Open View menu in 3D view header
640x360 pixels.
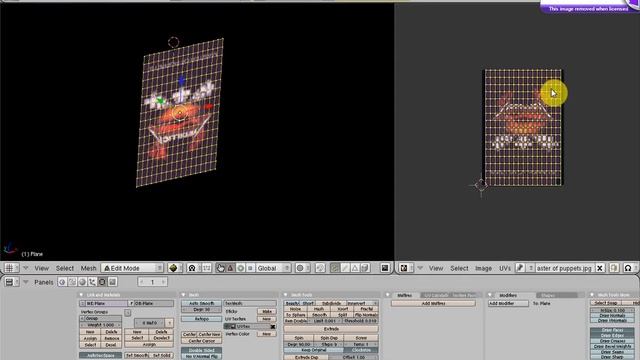42,268
